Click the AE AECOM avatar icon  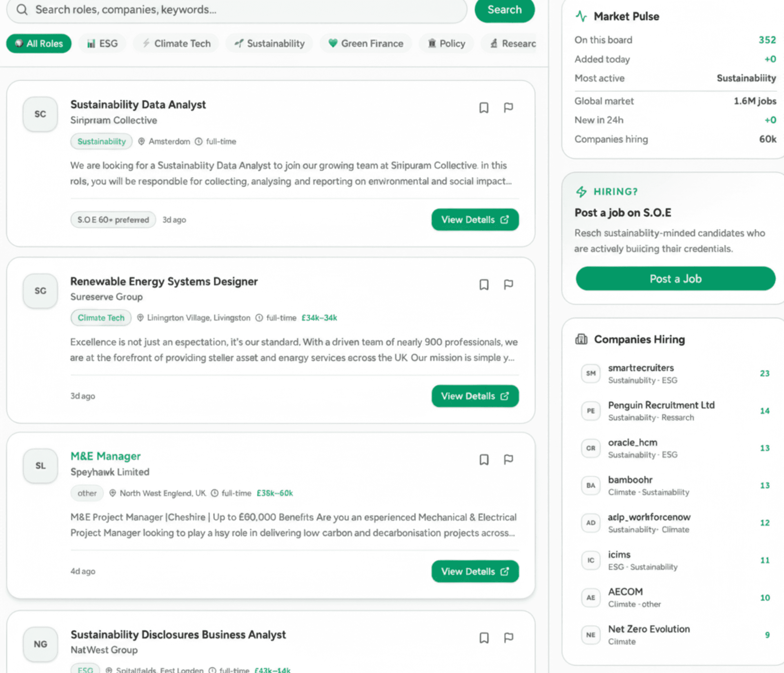point(590,597)
